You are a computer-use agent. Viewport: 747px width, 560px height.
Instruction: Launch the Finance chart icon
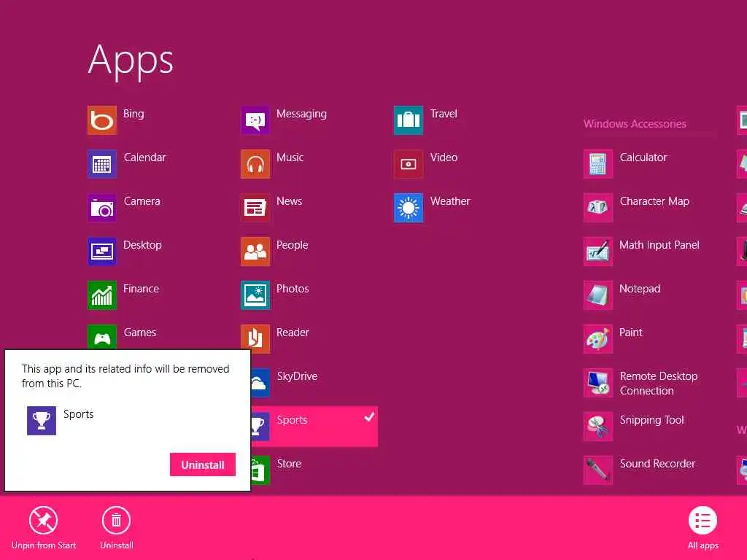pyautogui.click(x=102, y=295)
